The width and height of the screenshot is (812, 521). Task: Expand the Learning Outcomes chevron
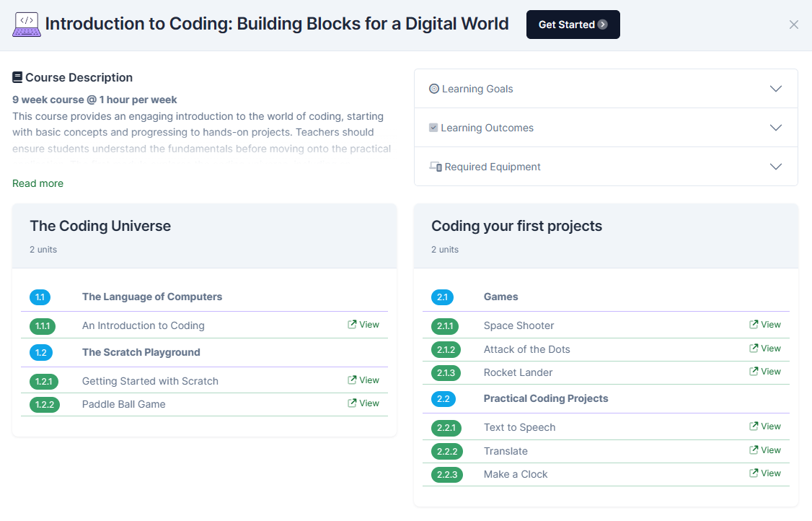click(775, 128)
